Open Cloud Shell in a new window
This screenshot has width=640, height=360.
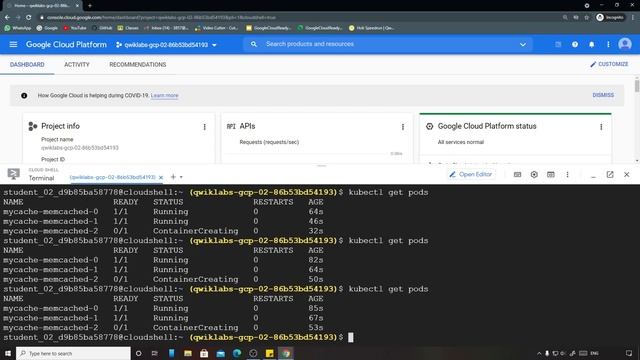[610, 174]
